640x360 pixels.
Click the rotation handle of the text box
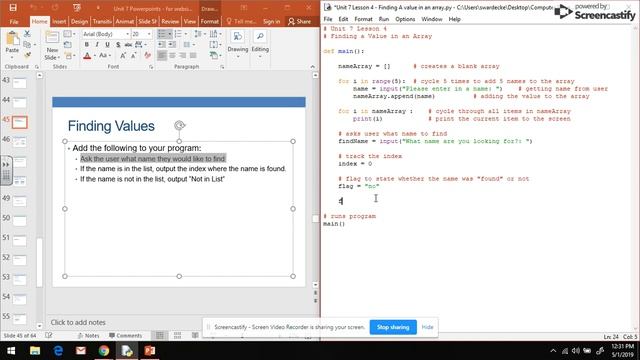tap(179, 125)
